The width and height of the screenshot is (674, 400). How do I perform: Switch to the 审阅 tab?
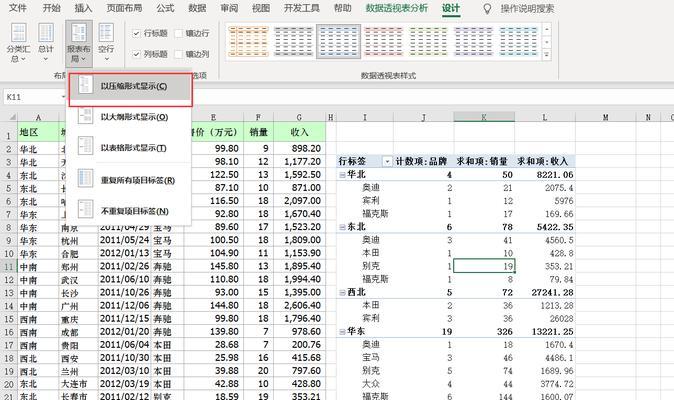[229, 8]
